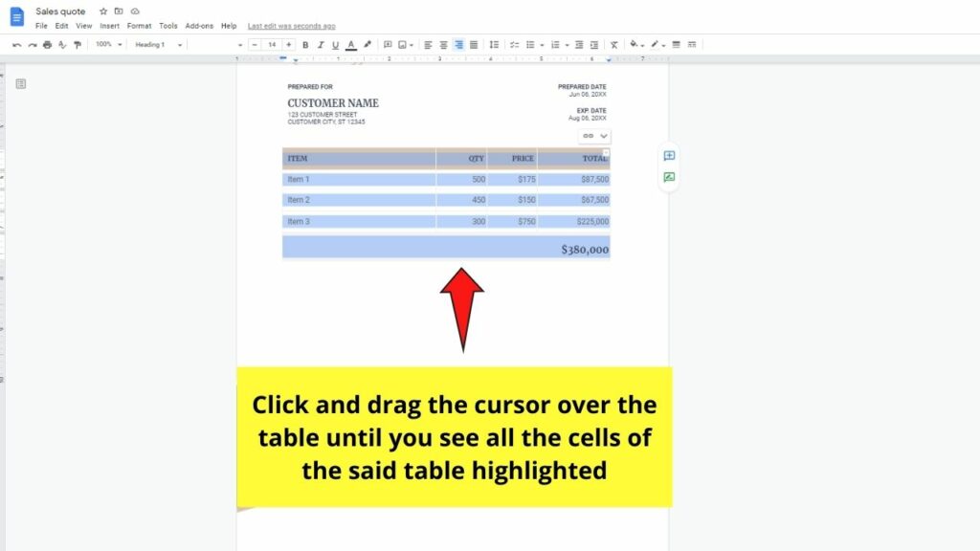This screenshot has width=980, height=551.
Task: Open the Heading 1 styles dropdown
Action: (x=158, y=44)
